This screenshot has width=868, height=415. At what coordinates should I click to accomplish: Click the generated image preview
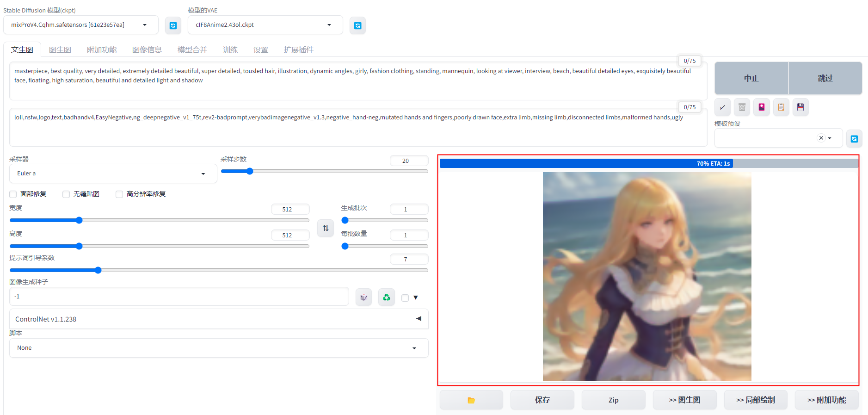[x=647, y=277]
